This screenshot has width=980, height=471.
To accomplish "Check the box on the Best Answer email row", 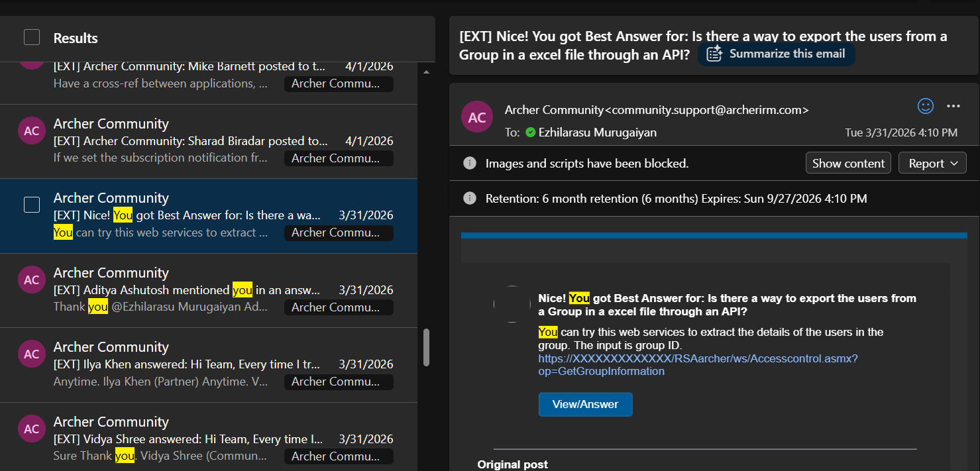I will (32, 205).
